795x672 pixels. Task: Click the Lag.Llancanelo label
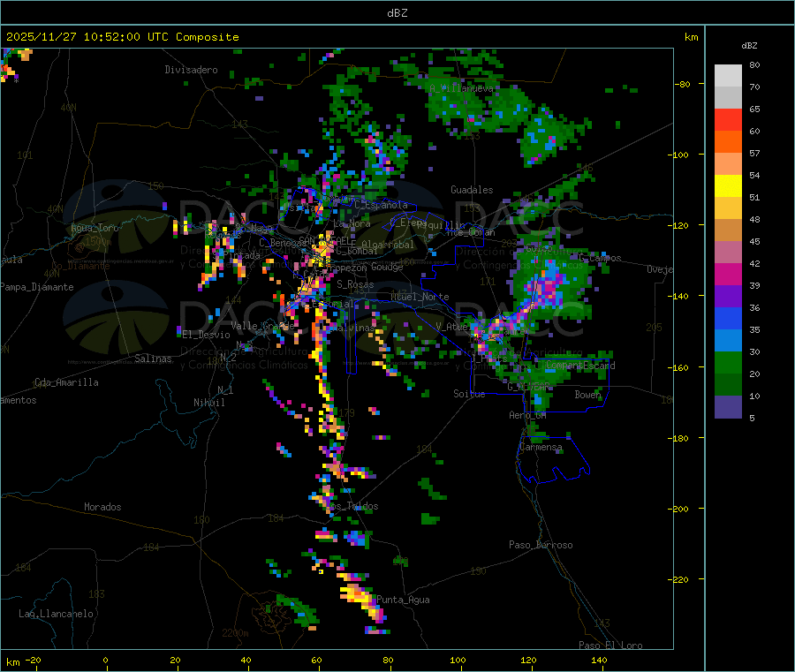pos(57,614)
